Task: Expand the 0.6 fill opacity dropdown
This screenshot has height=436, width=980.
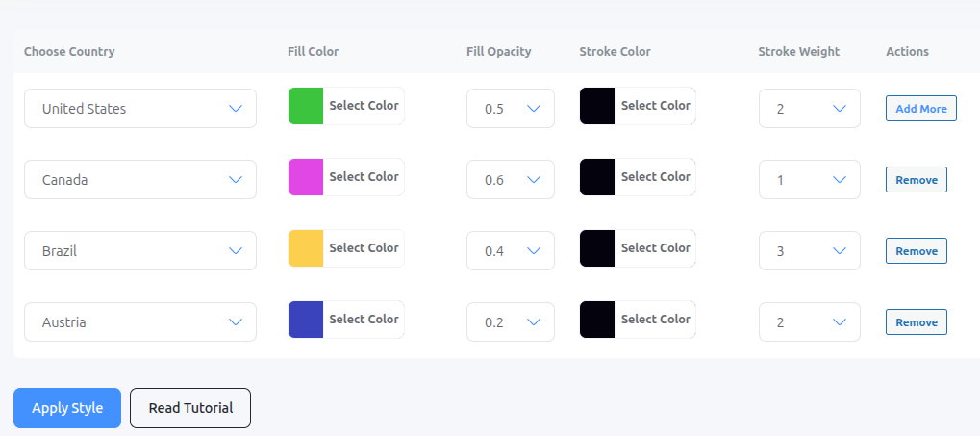Action: tap(511, 180)
